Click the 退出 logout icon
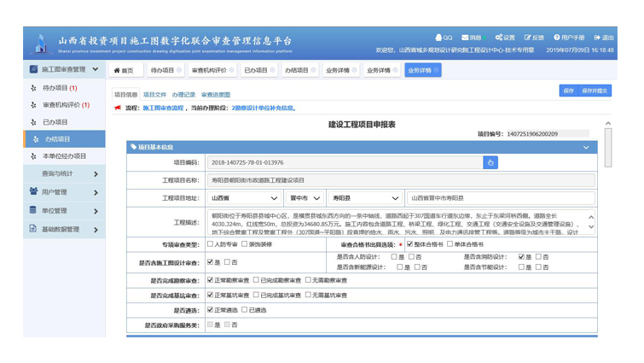This screenshot has height=363, width=644. 597,38
